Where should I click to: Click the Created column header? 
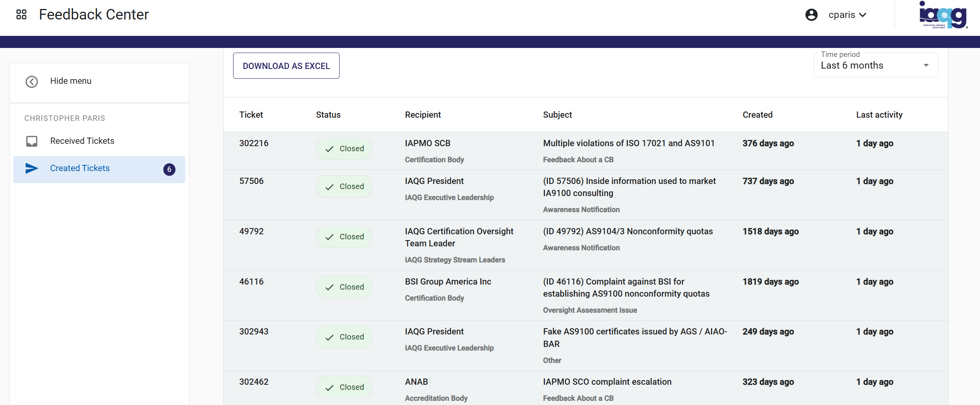pos(757,115)
